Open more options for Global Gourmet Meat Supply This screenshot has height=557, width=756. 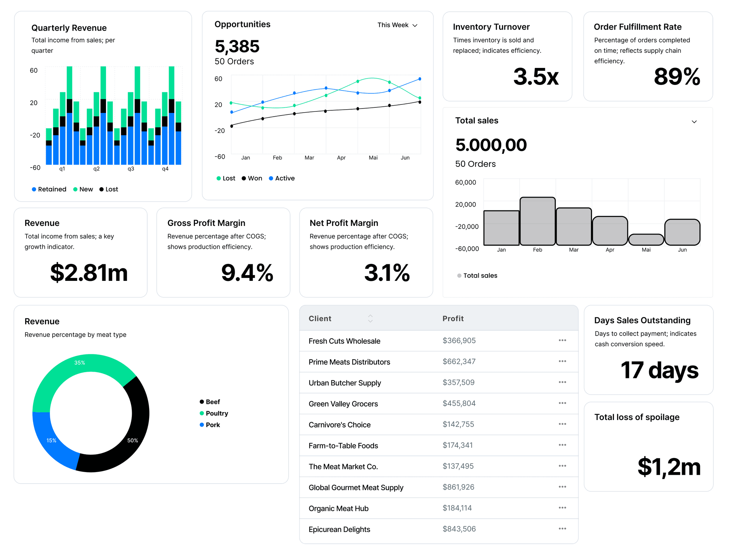coord(562,487)
